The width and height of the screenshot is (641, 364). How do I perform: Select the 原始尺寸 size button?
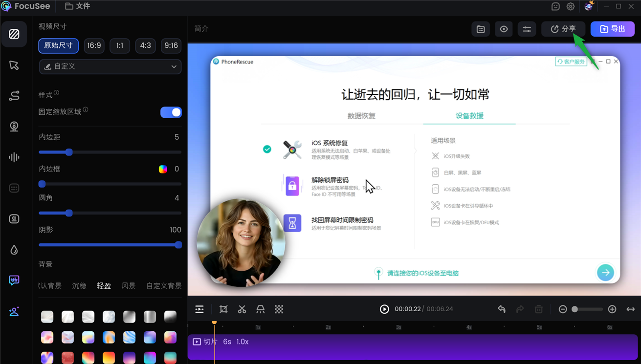(x=59, y=45)
